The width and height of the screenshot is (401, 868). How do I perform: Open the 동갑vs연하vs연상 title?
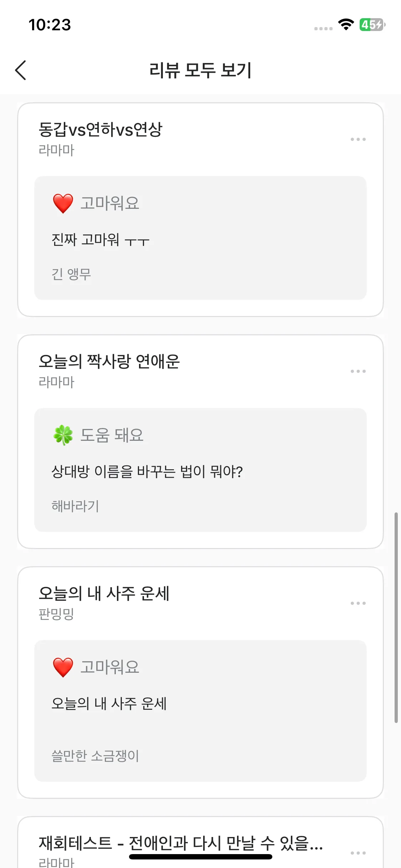point(100,129)
